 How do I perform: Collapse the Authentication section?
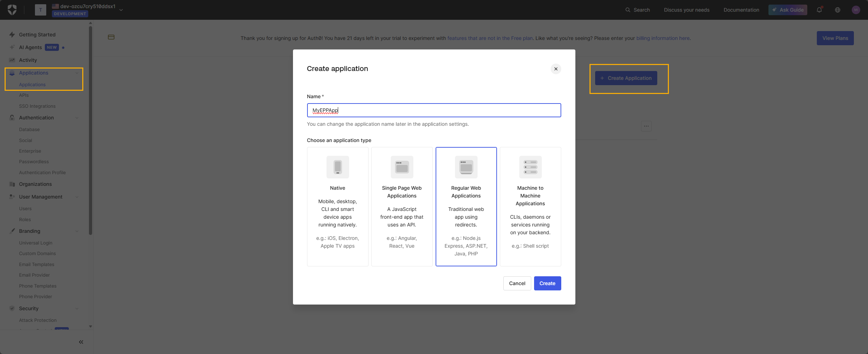pyautogui.click(x=77, y=118)
